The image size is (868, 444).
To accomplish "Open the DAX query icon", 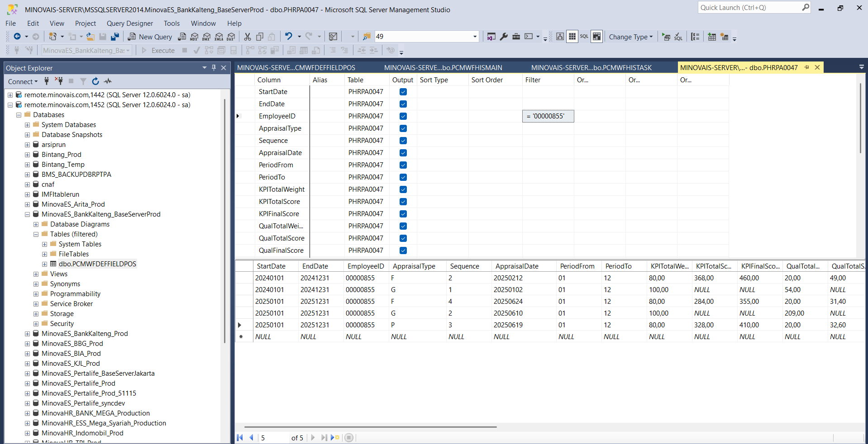I will pos(231,37).
